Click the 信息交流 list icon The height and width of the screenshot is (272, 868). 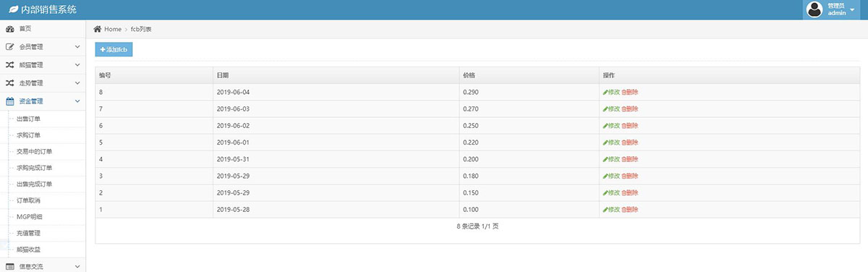point(10,267)
